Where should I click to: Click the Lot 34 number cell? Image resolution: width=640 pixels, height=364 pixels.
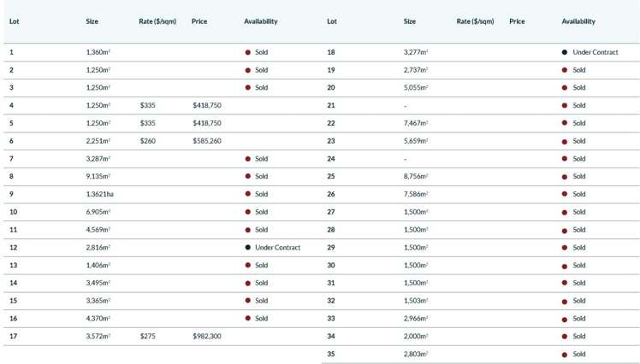tap(332, 337)
